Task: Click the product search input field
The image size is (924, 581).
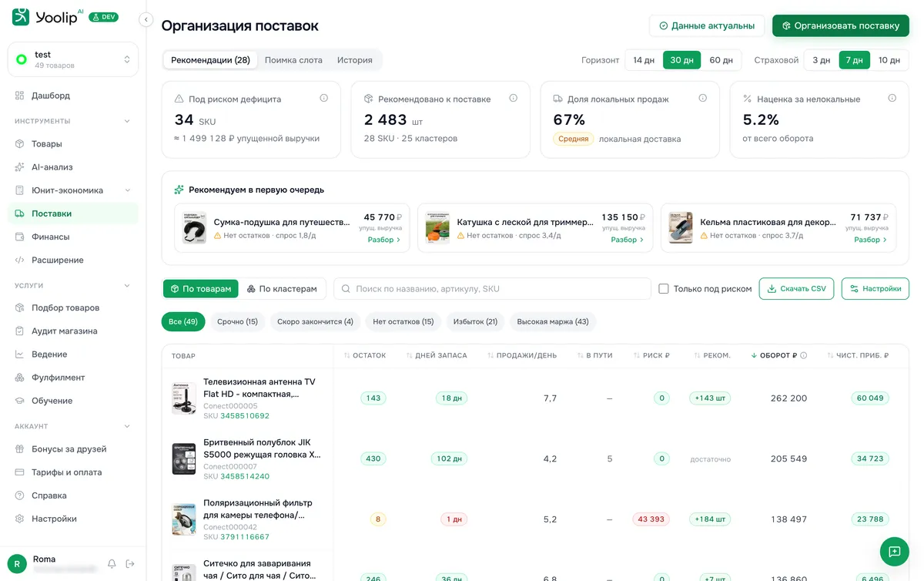Action: coord(493,289)
